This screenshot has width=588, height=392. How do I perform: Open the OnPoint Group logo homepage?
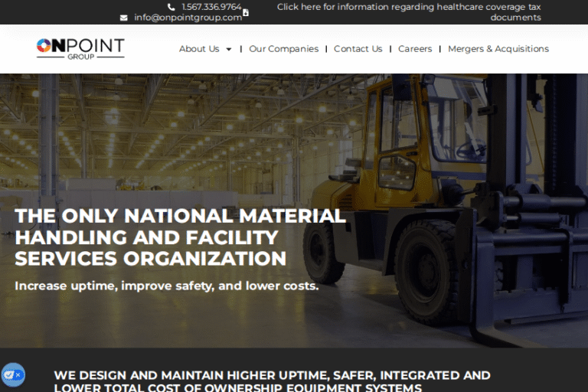[x=80, y=49]
